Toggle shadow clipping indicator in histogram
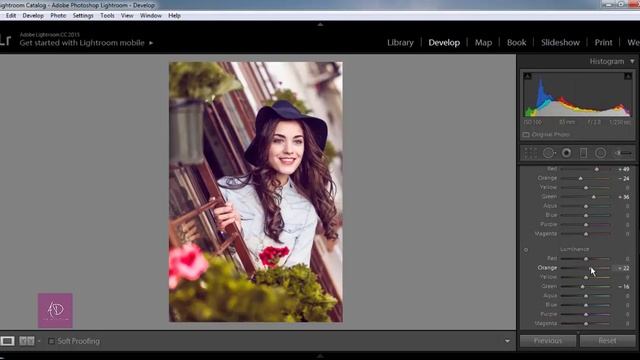 coord(527,76)
